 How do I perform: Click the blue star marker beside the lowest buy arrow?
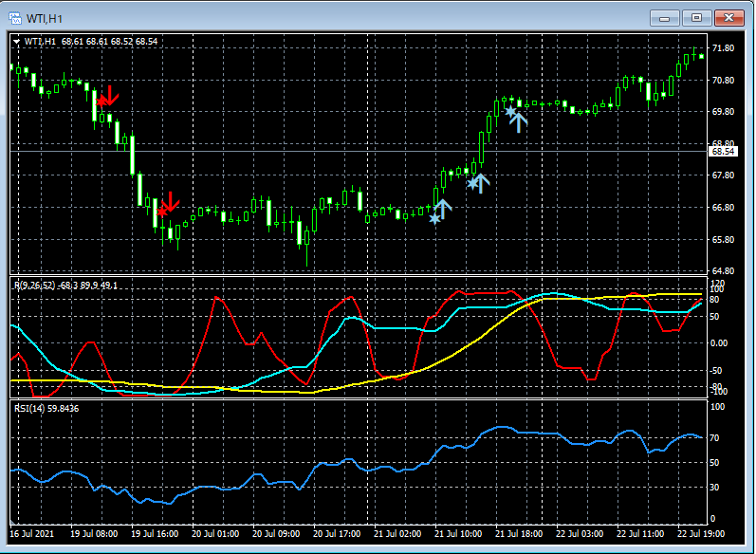(x=434, y=218)
